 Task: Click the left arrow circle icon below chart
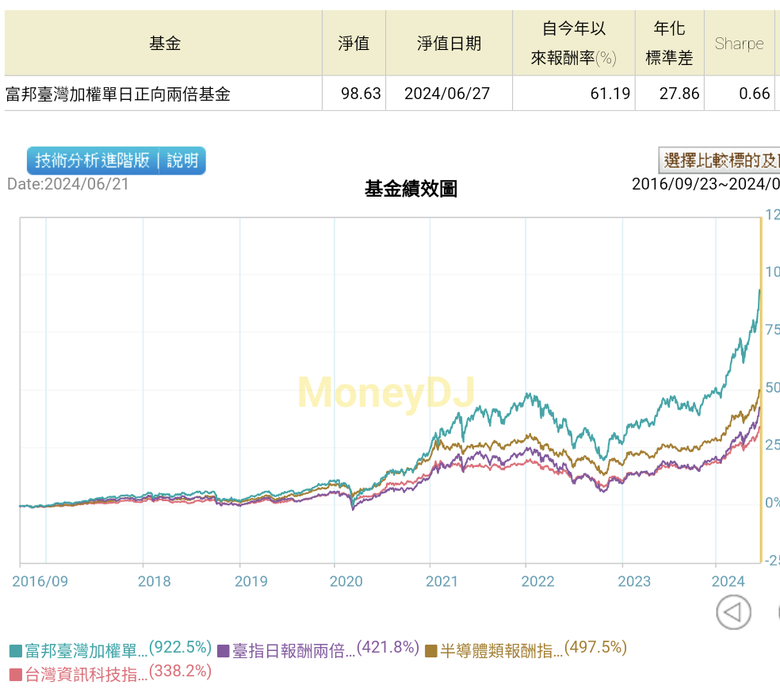[x=733, y=612]
